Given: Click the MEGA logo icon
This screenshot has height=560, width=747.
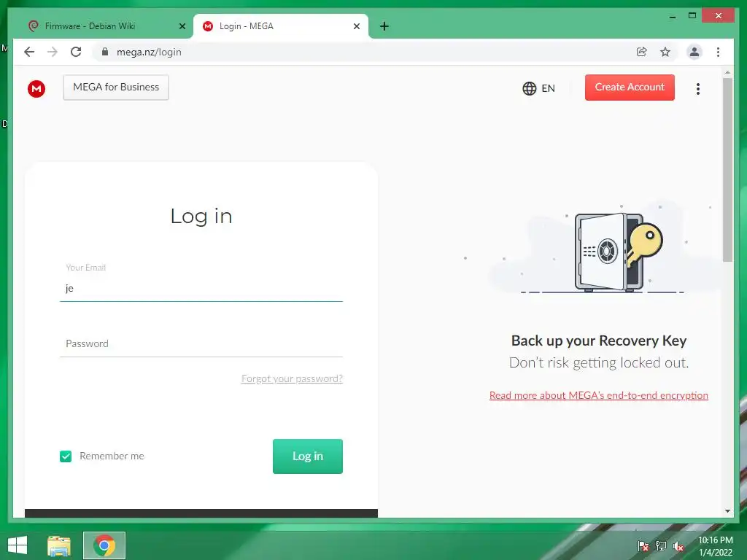Looking at the screenshot, I should [36, 88].
